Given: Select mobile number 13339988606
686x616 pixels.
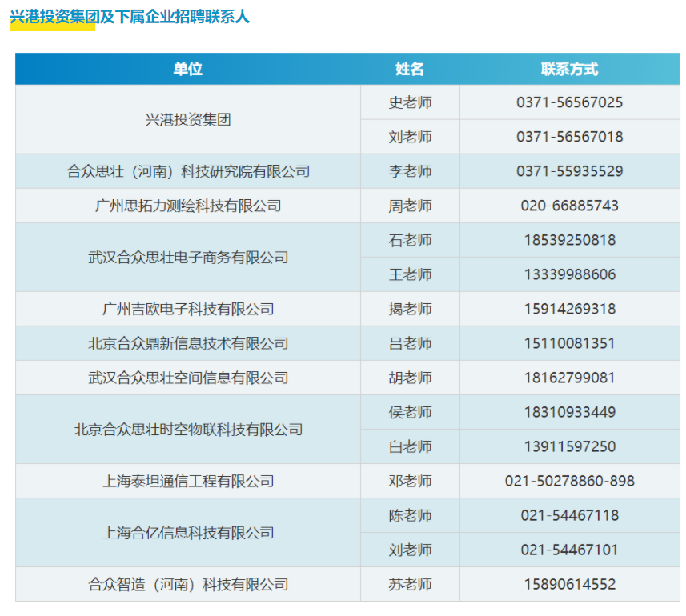Looking at the screenshot, I should [x=570, y=274].
